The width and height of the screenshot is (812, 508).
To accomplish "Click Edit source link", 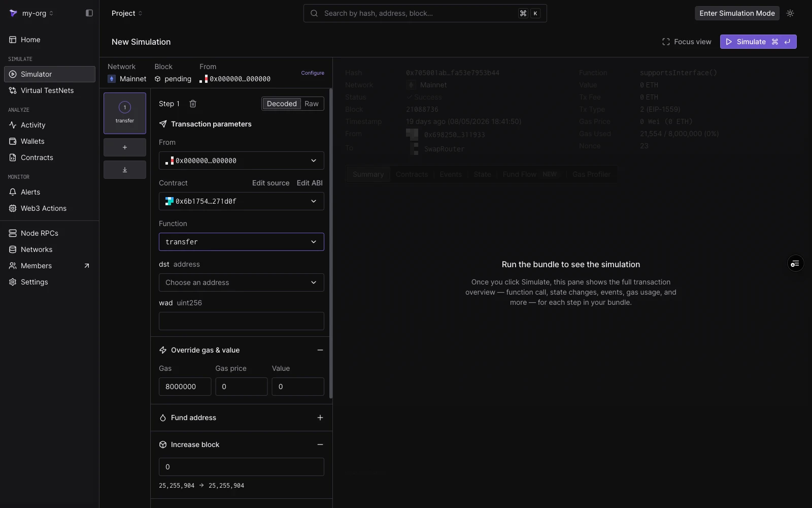I will tap(271, 183).
